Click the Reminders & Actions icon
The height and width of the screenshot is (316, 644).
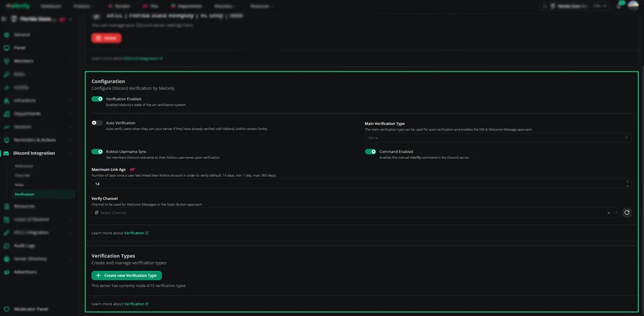click(6, 140)
